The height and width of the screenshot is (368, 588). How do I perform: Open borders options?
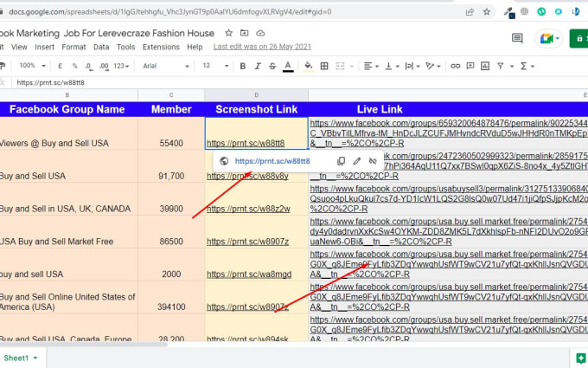point(324,66)
